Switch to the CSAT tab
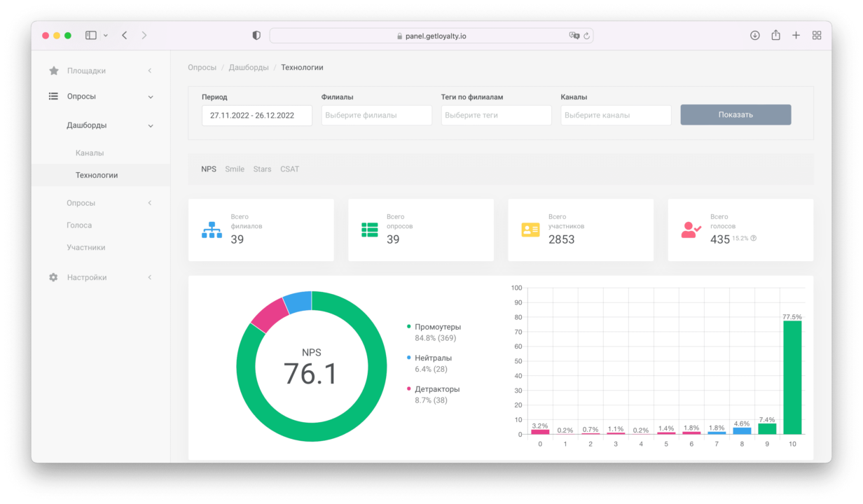 point(289,169)
